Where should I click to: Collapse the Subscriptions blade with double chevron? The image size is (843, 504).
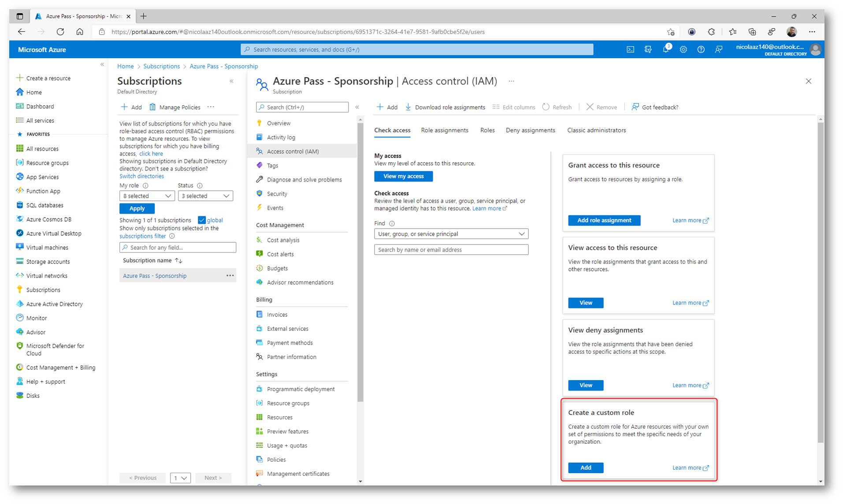click(x=231, y=81)
